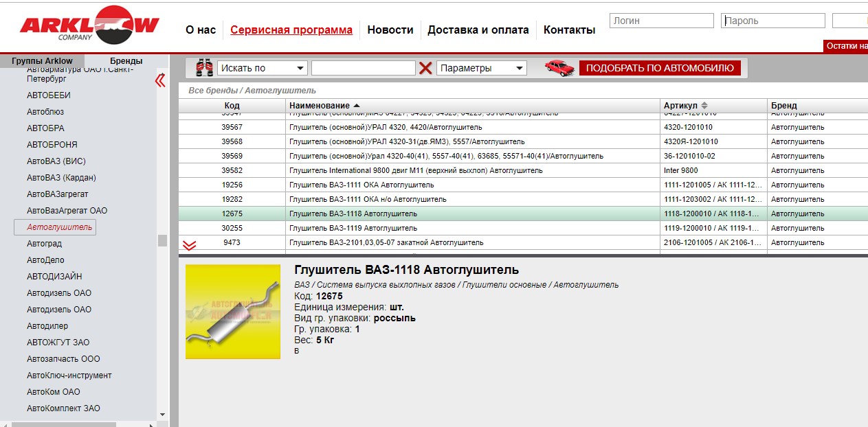The height and width of the screenshot is (427, 868).
Task: Select АВТОБРА brand in sidebar
Action: (x=45, y=128)
